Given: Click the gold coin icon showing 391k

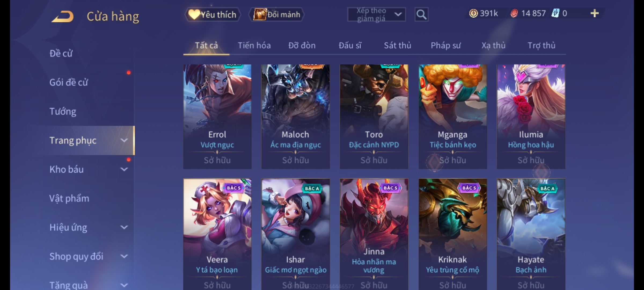Looking at the screenshot, I should [x=473, y=13].
